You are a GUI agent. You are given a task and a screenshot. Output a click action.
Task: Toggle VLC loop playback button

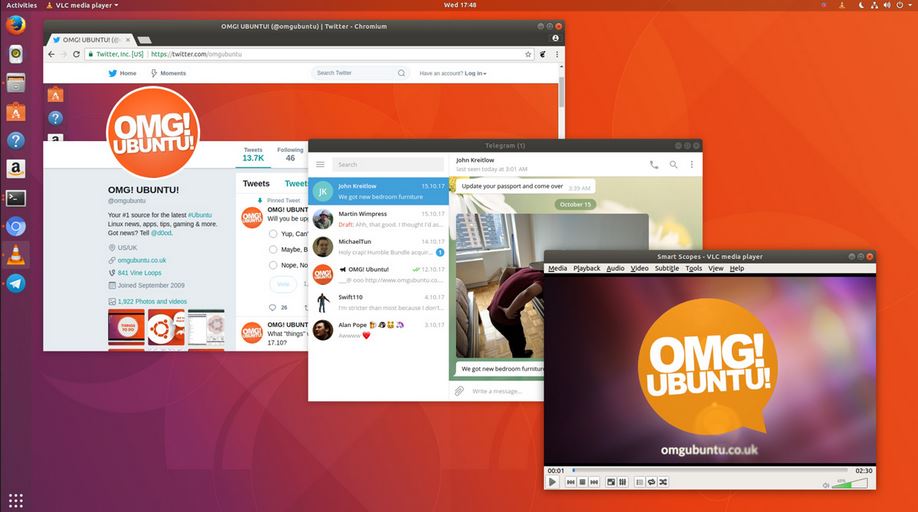click(651, 482)
